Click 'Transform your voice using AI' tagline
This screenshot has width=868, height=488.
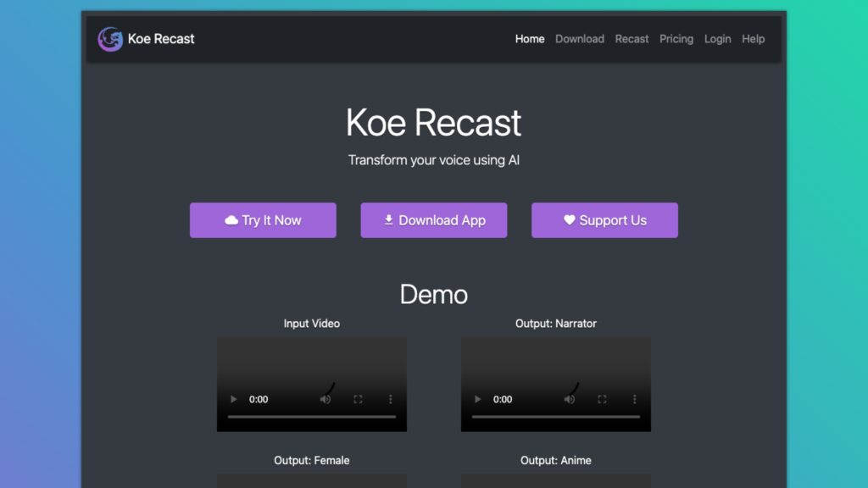click(433, 160)
